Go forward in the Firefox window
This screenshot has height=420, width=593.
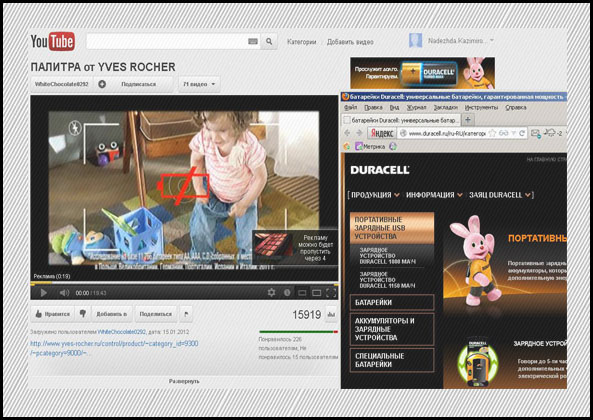tap(359, 133)
